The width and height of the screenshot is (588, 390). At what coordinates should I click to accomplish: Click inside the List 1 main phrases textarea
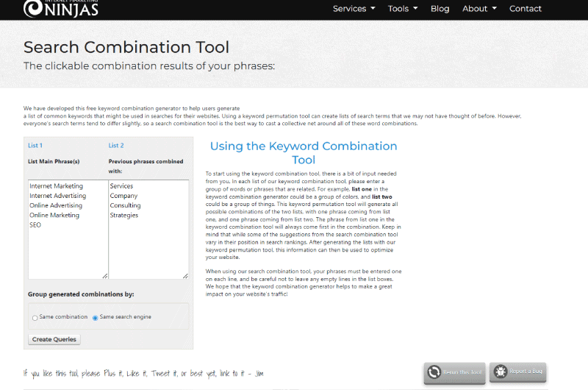click(68, 230)
